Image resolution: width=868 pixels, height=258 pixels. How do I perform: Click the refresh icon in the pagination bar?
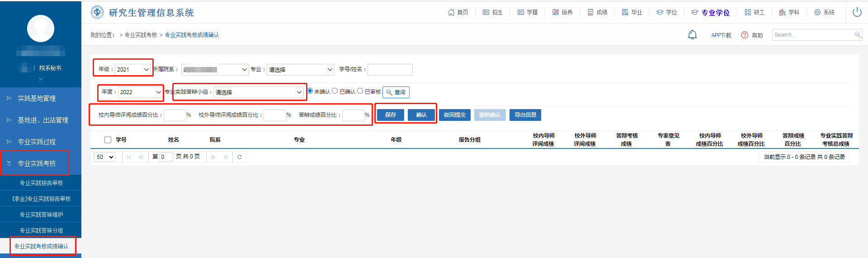(240, 157)
